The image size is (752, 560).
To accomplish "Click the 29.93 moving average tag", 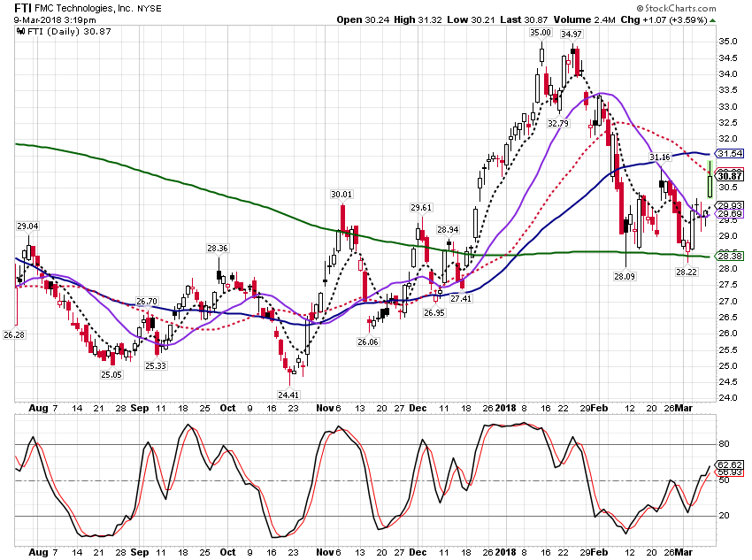I will tap(730, 205).
